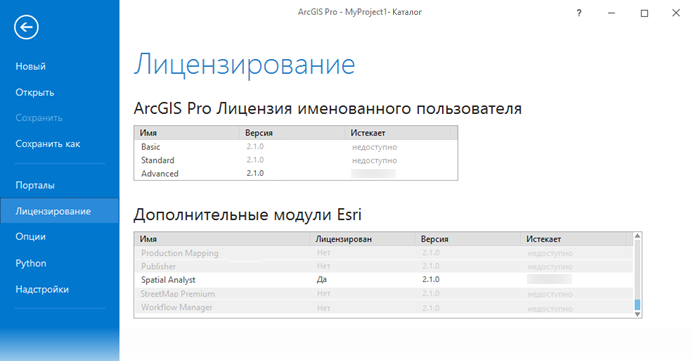The width and height of the screenshot is (692, 361).
Task: Click the Да value for Spatial Analyst
Action: point(322,279)
